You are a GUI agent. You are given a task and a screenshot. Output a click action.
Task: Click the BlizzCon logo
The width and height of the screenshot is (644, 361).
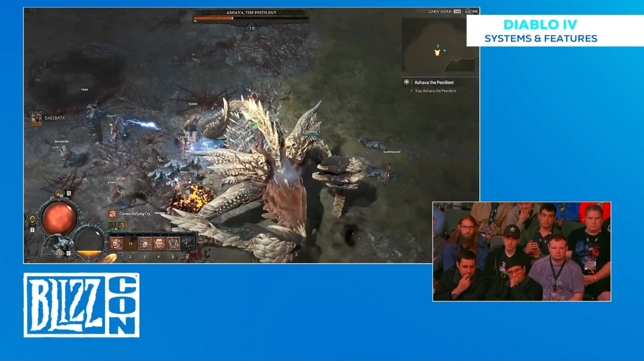coord(81,305)
